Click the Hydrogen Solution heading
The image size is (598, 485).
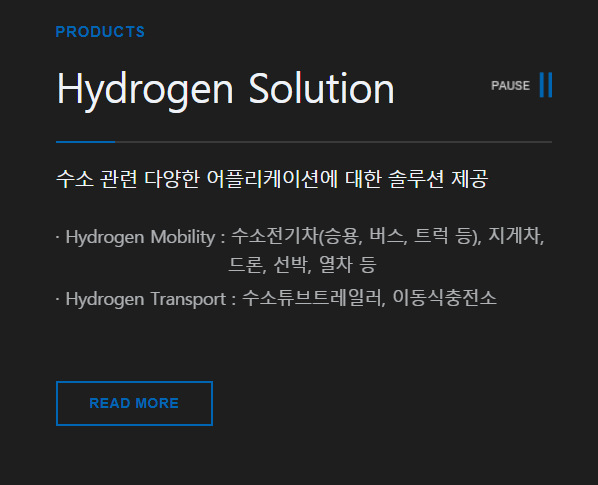coord(225,89)
